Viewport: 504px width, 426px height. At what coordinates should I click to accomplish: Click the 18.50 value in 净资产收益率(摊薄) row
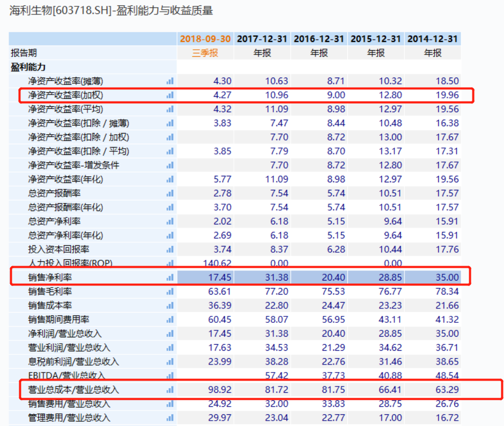447,81
